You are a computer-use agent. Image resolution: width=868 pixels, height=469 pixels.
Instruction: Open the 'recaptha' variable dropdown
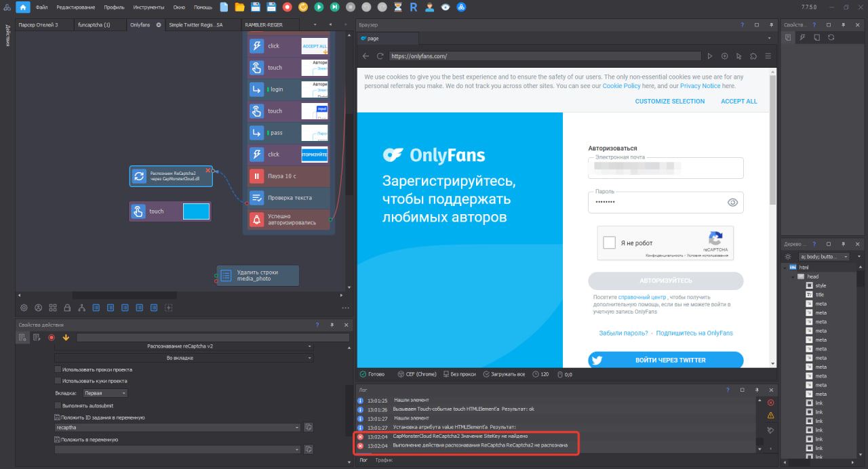click(177, 428)
